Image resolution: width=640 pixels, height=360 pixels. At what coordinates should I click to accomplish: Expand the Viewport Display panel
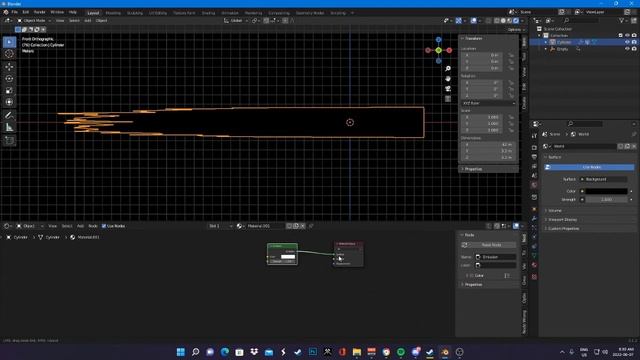(x=562, y=220)
